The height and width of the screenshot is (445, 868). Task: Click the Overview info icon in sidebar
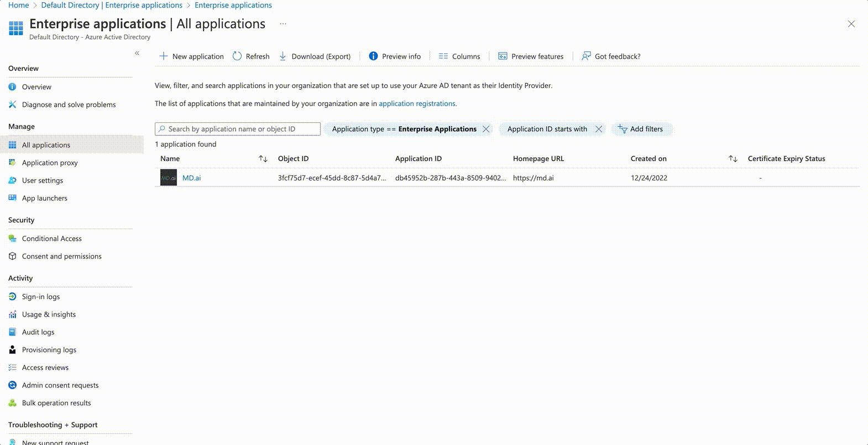point(12,87)
